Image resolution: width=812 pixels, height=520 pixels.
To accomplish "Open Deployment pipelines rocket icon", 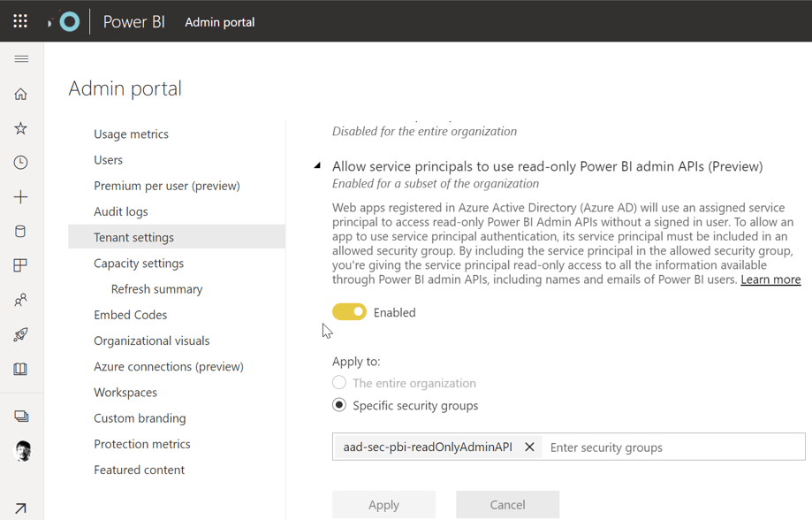I will (21, 335).
